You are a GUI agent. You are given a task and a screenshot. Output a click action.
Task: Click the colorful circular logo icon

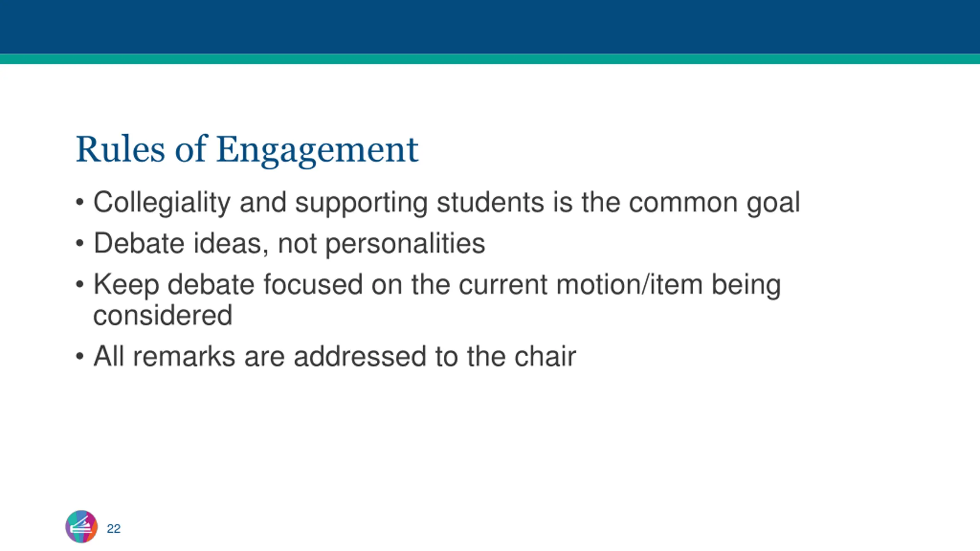click(x=81, y=527)
